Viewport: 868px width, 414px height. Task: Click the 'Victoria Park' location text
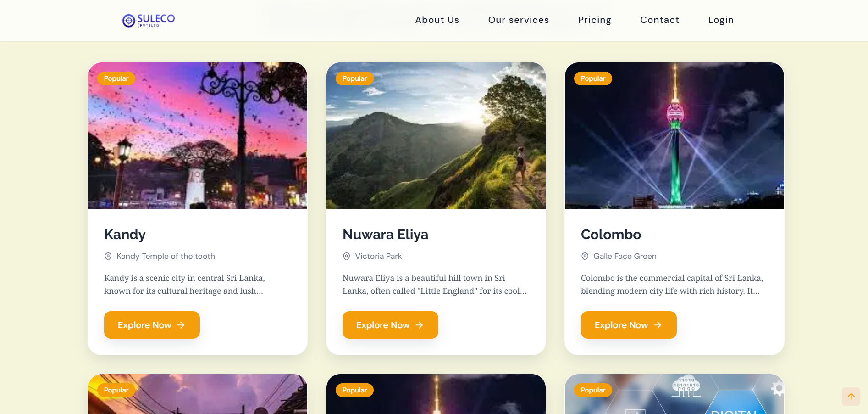378,256
